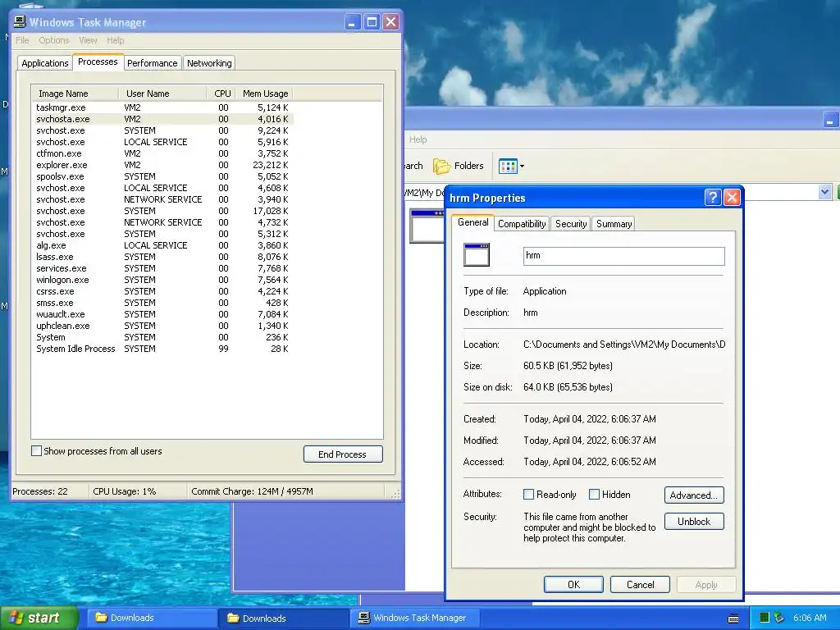Select the alg.exe process
The height and width of the screenshot is (630, 840).
pos(162,245)
